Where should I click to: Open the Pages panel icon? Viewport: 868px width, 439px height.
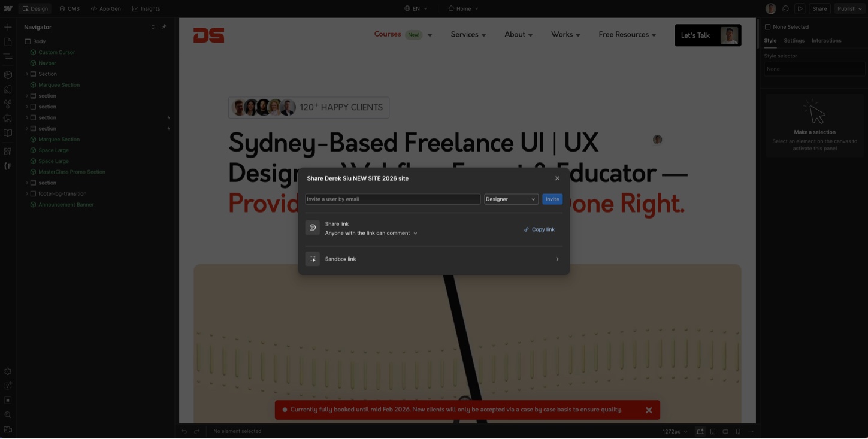[x=8, y=42]
